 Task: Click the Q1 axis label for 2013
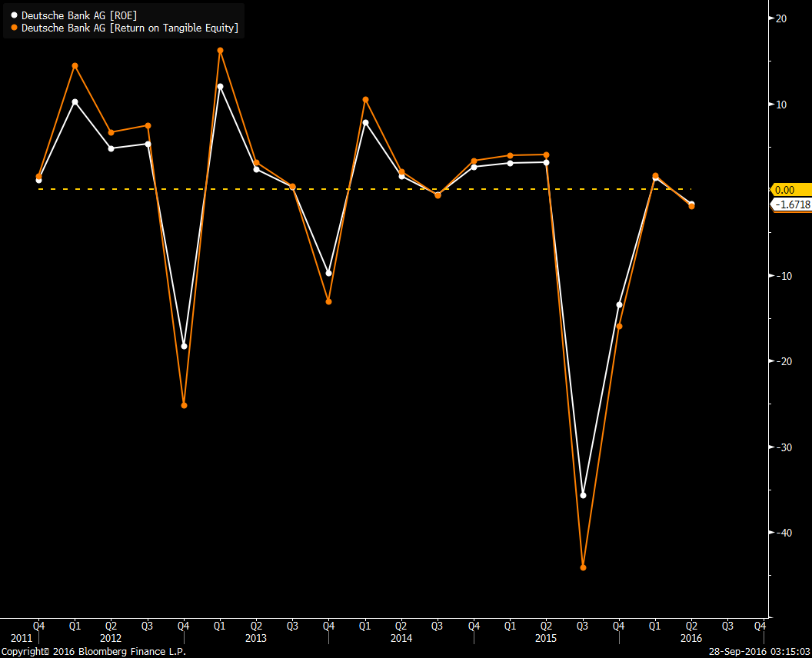220,626
